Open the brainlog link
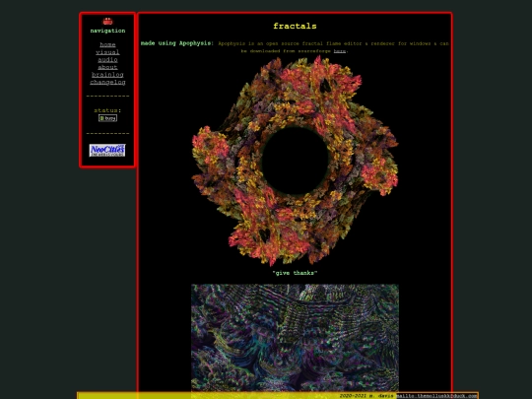The width and height of the screenshot is (532, 399). pos(107,75)
